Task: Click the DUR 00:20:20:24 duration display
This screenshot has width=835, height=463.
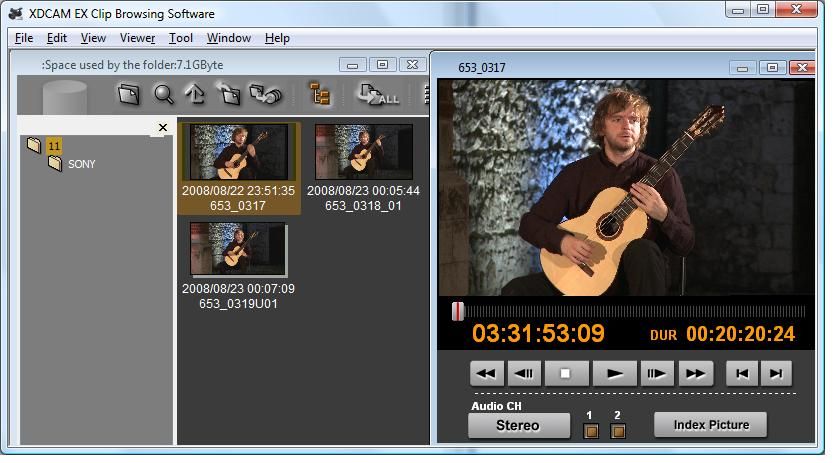Action: 723,334
